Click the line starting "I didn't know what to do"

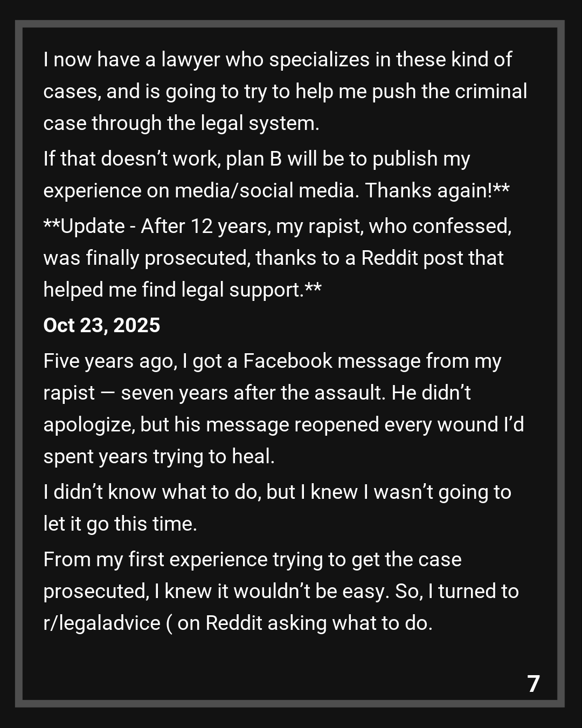tap(277, 492)
